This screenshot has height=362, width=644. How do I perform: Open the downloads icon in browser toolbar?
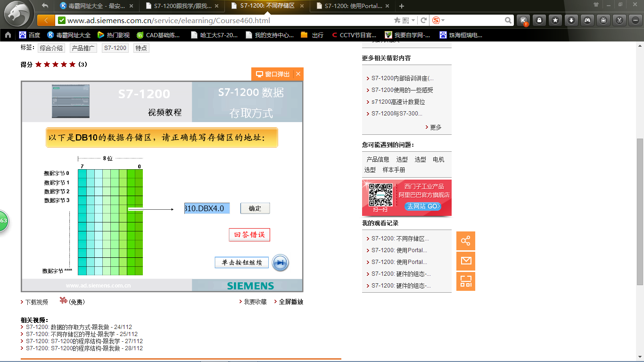coord(571,20)
